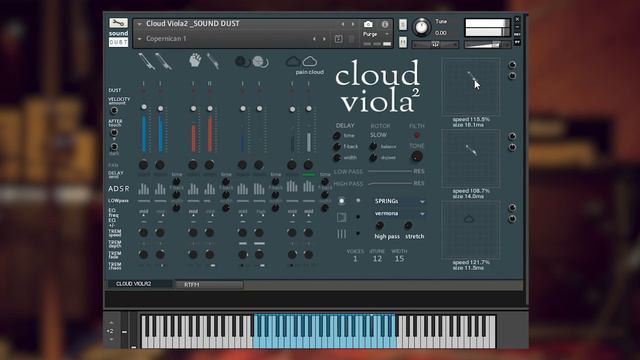The image size is (640, 360).
Task: Click the square reverb mode icon
Action: point(342,217)
